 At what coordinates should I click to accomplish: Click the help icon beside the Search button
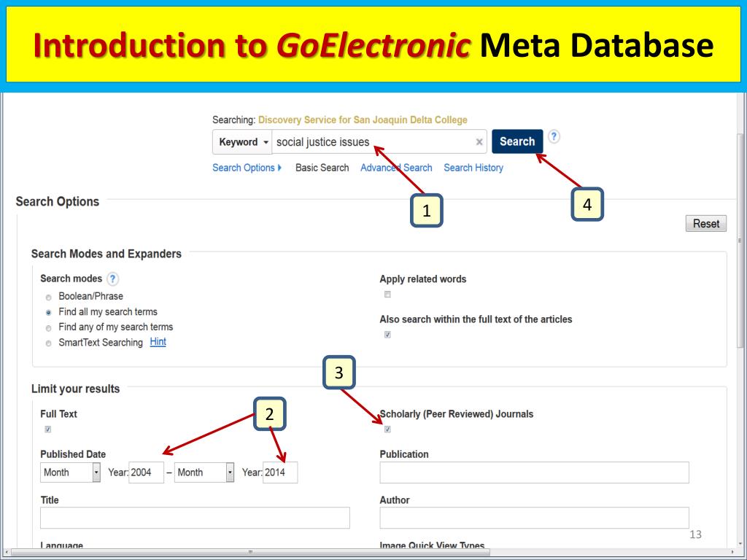[554, 136]
